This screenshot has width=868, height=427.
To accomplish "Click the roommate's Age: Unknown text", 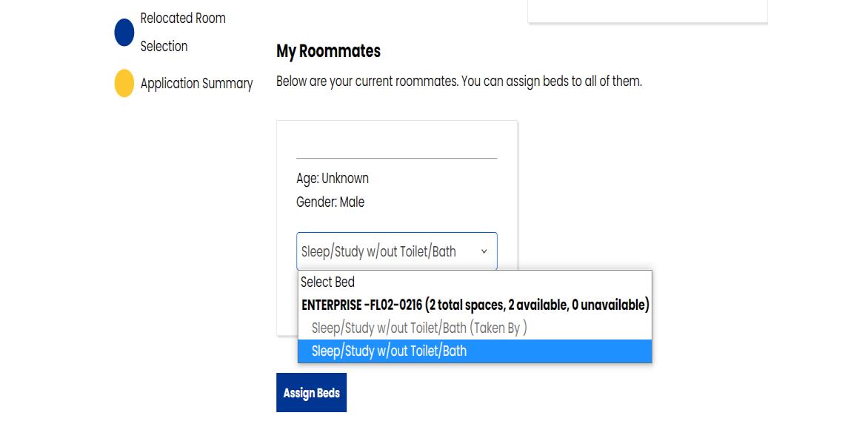I will pyautogui.click(x=332, y=179).
